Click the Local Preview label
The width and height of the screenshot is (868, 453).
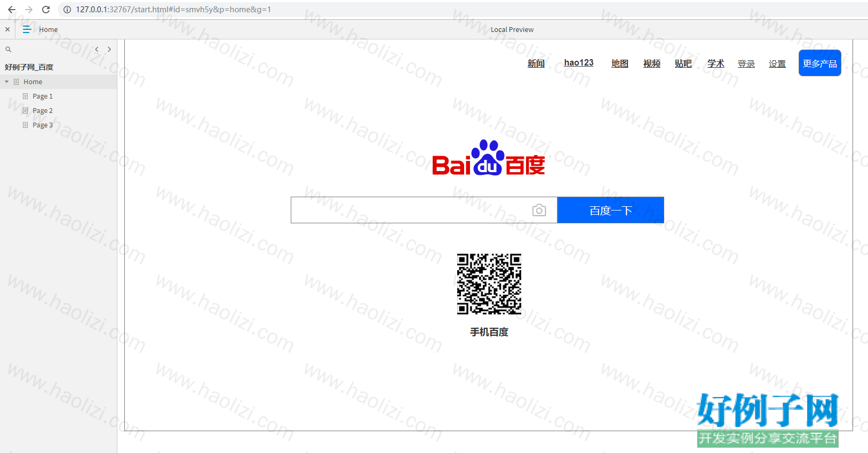point(512,29)
